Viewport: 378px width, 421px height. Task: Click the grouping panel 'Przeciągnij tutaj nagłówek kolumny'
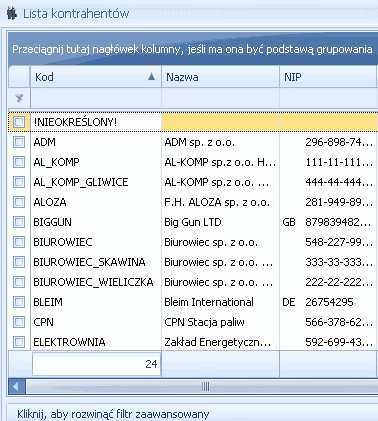(193, 49)
